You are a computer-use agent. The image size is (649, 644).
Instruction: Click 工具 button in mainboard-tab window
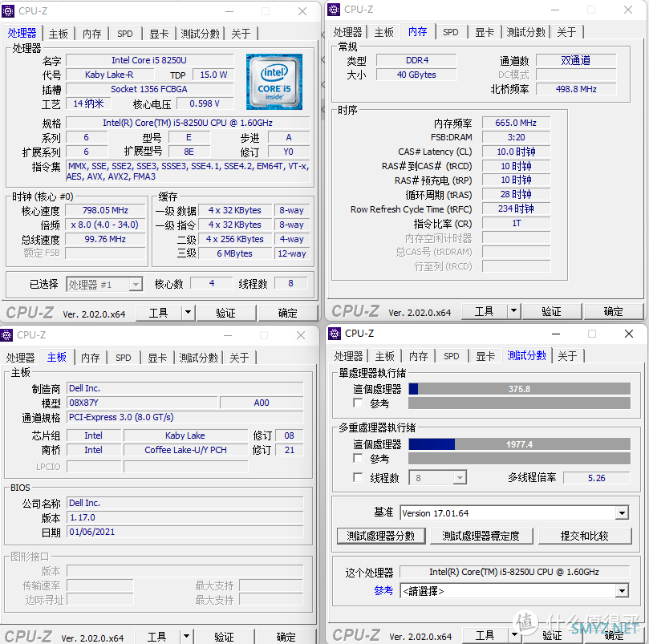click(157, 637)
